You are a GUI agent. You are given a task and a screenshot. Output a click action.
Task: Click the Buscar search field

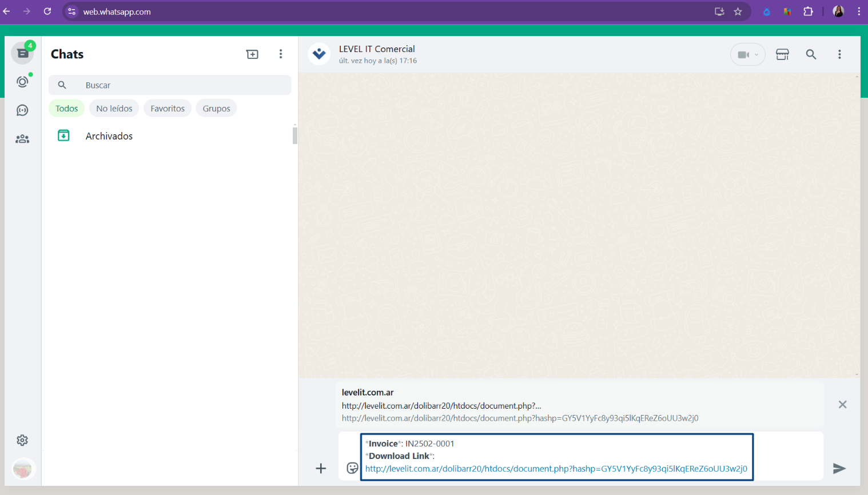point(170,85)
